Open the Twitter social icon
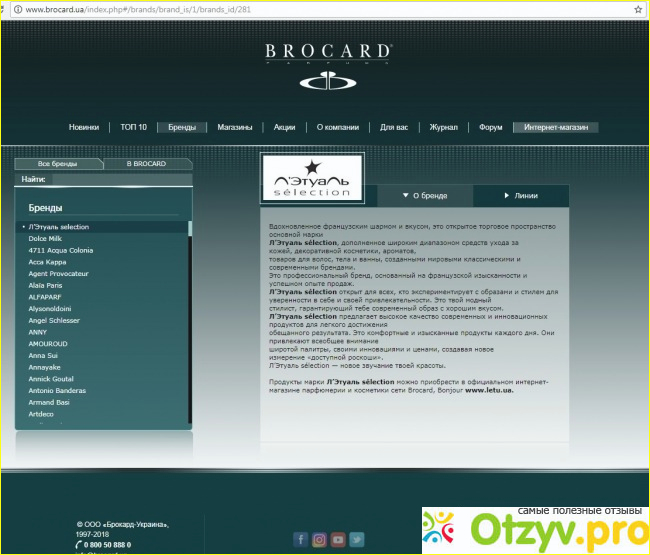Screen dimensions: 650x555 click(357, 539)
